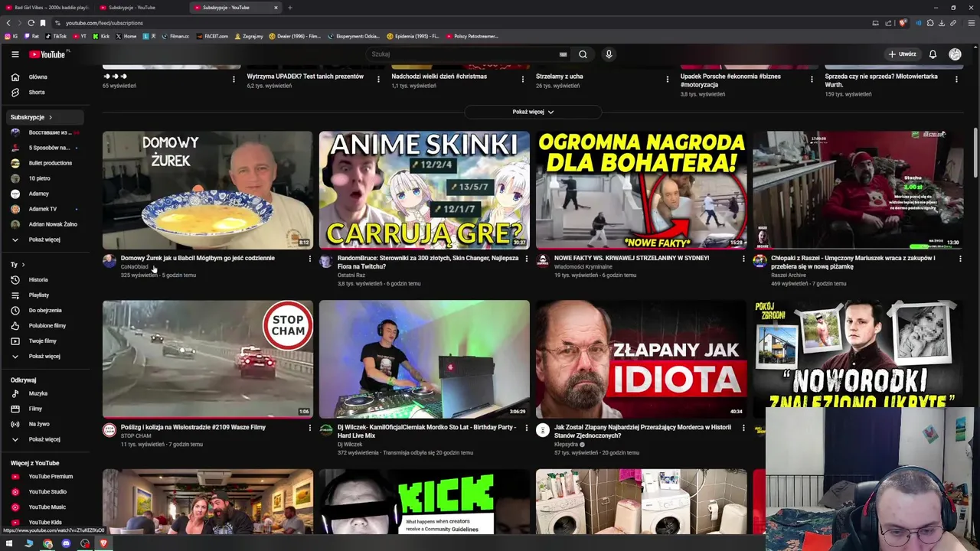Open the FACEIT.com bookmark

(x=212, y=36)
